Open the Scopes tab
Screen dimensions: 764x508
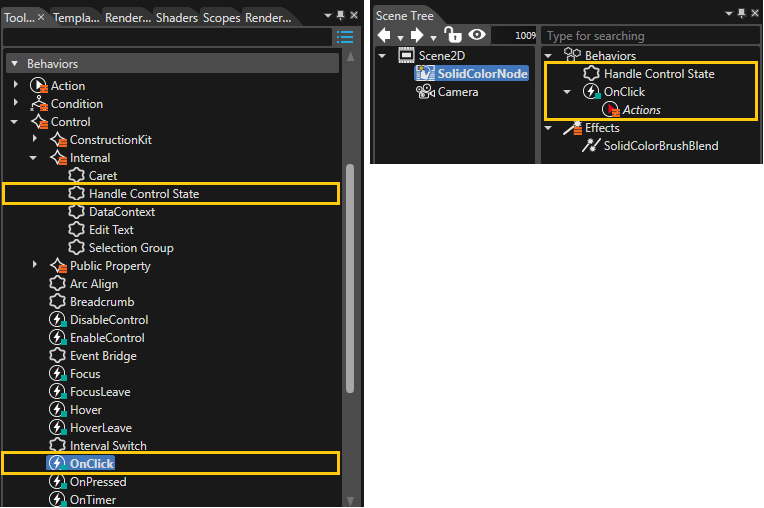(221, 18)
